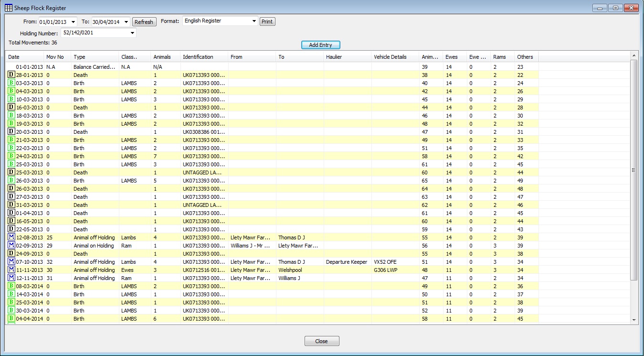Viewport: 644px width, 356px height.
Task: Click the Death icon on row 28-01-2013
Action: pyautogui.click(x=11, y=75)
